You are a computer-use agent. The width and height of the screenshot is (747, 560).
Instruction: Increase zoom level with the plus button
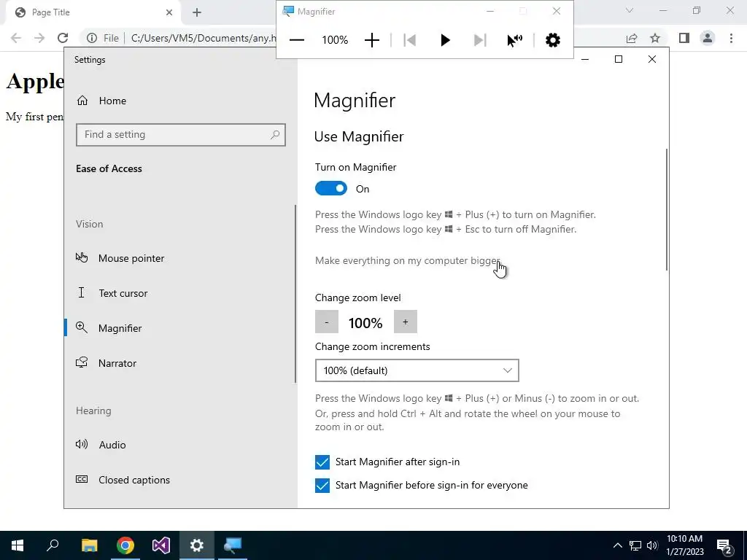click(406, 322)
